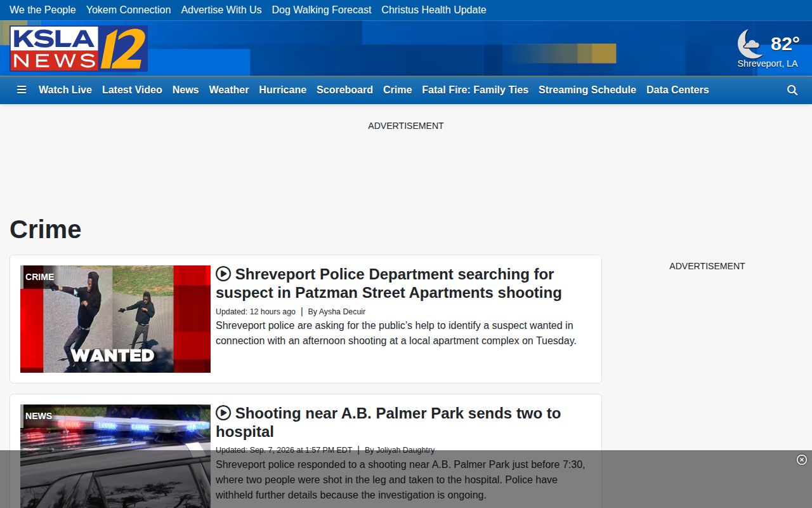
Task: Click Shreveport, LA weather location
Action: [x=768, y=63]
